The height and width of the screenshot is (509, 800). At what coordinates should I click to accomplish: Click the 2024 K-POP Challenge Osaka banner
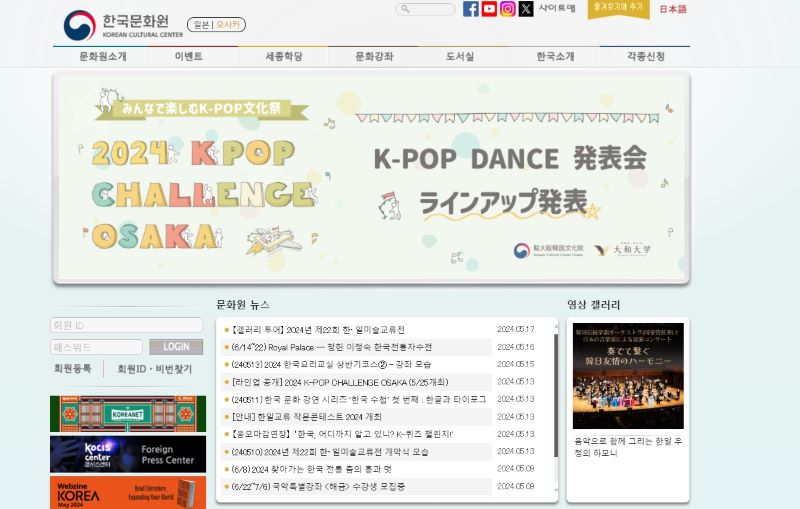pyautogui.click(x=371, y=177)
